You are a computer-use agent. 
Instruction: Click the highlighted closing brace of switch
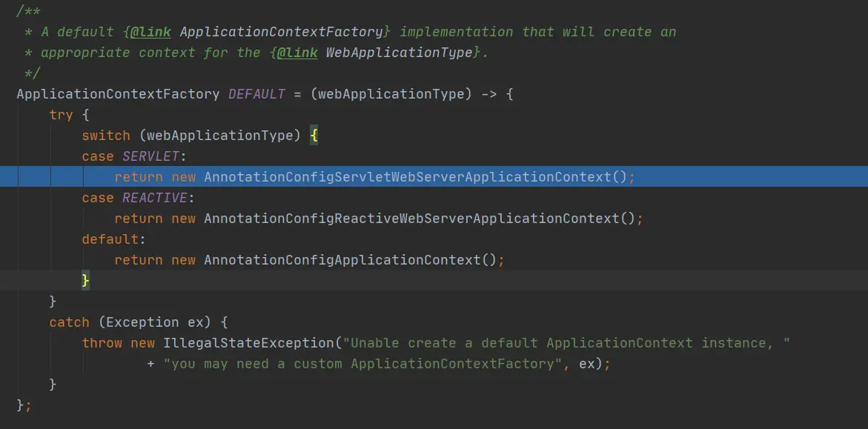(85, 281)
